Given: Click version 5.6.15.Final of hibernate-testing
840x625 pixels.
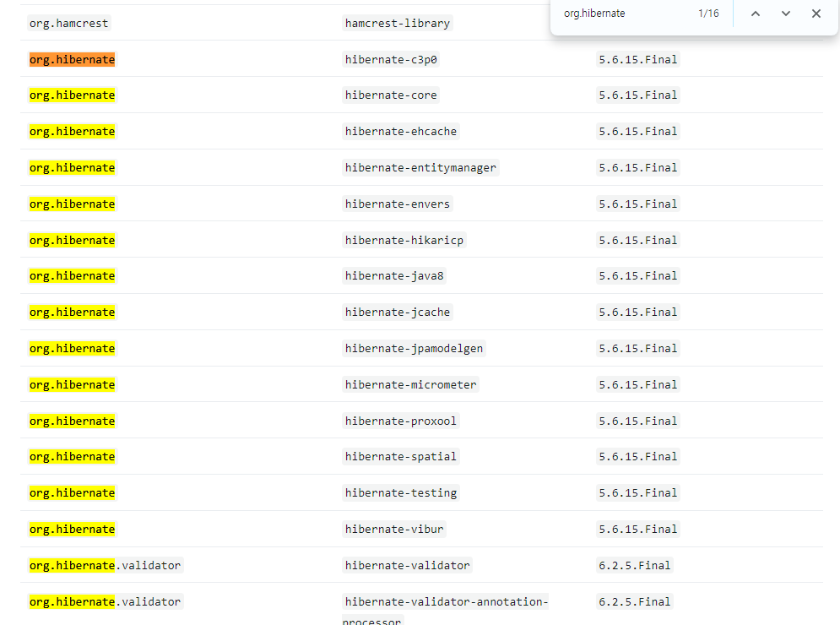Looking at the screenshot, I should (638, 492).
